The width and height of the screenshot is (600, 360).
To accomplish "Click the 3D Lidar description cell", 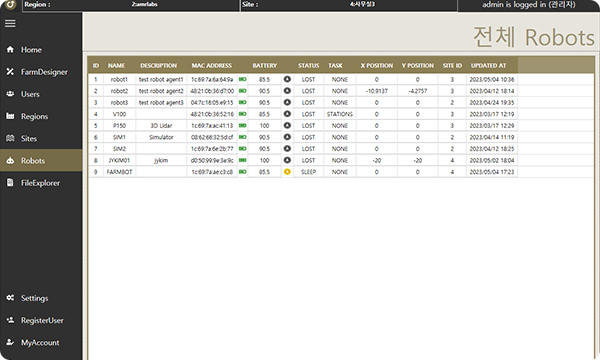I will pyautogui.click(x=161, y=125).
